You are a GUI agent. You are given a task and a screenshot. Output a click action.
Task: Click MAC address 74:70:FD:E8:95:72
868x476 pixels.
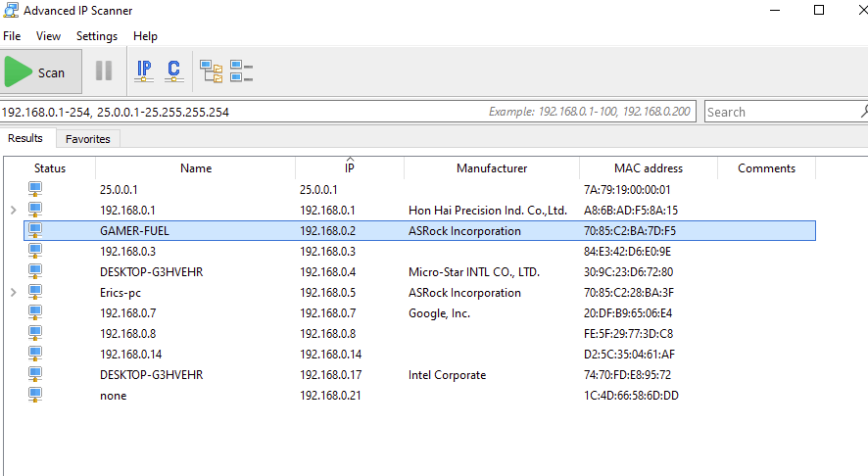click(x=627, y=375)
